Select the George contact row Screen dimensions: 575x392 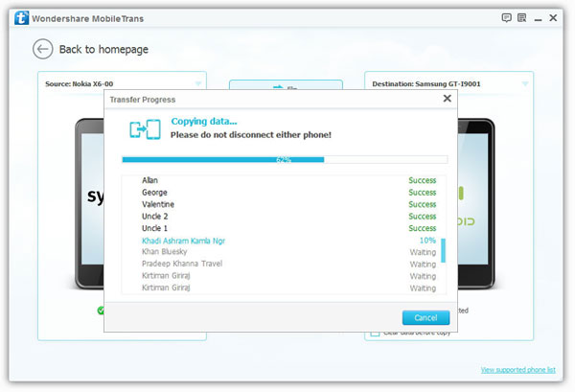tap(284, 193)
